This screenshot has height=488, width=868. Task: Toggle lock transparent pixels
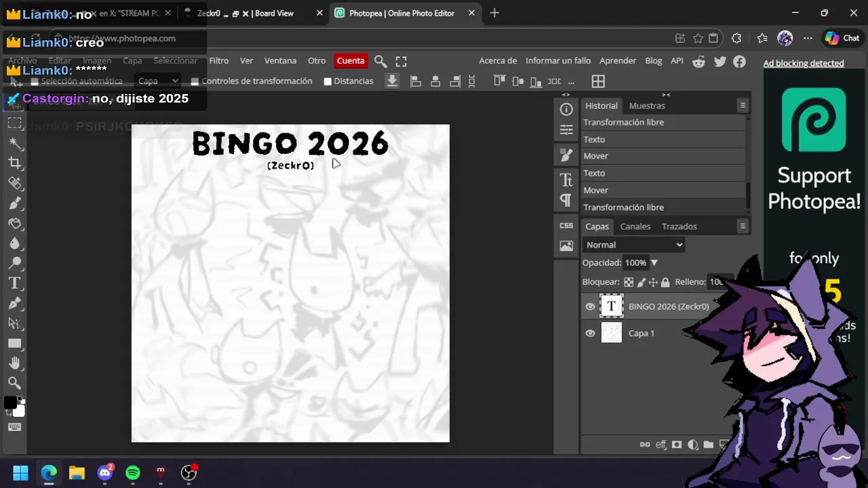tap(629, 282)
